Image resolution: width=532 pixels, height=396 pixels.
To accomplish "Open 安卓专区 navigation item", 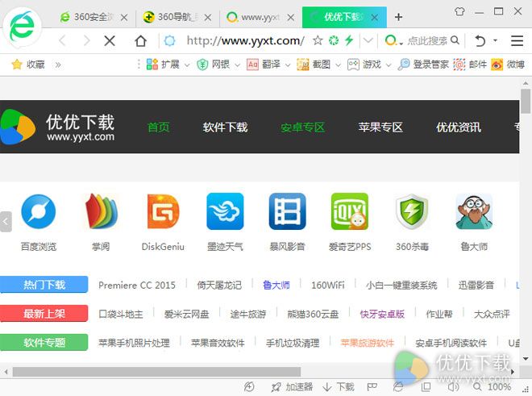I will click(302, 127).
